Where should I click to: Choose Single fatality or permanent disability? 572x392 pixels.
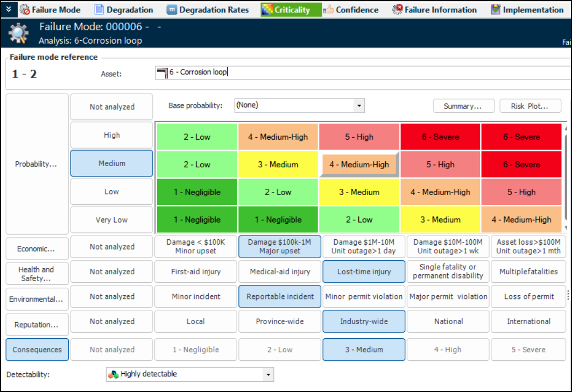click(448, 272)
